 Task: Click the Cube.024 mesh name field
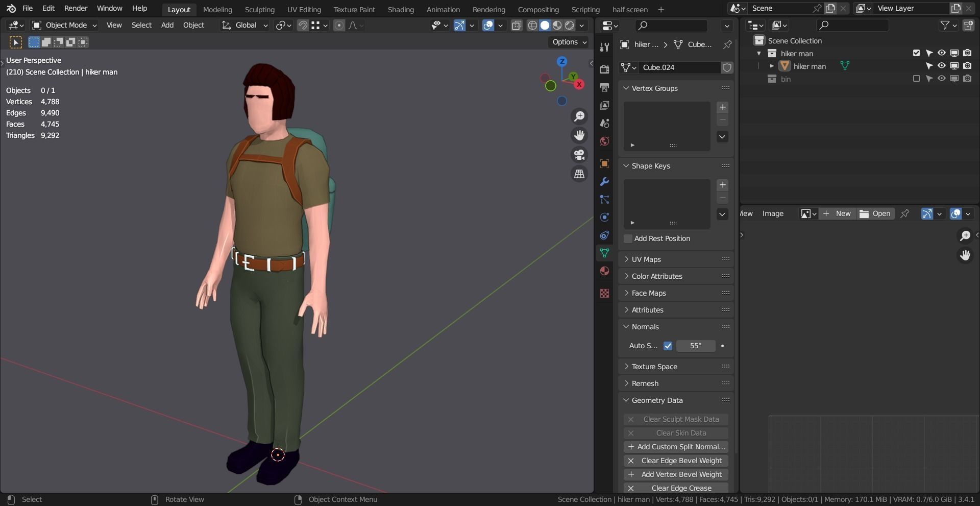(679, 67)
